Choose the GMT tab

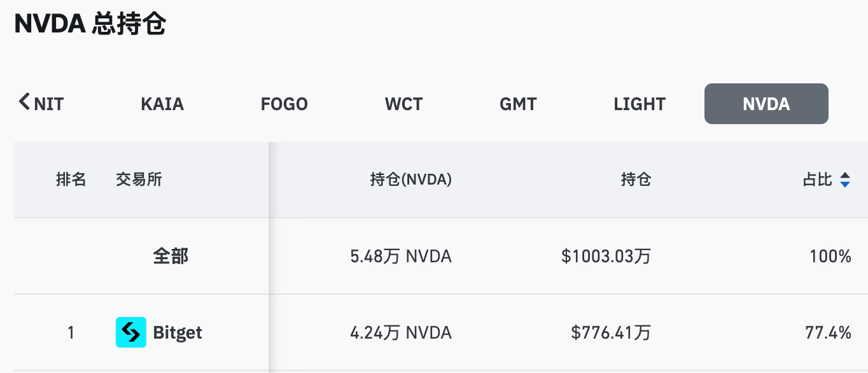click(518, 104)
